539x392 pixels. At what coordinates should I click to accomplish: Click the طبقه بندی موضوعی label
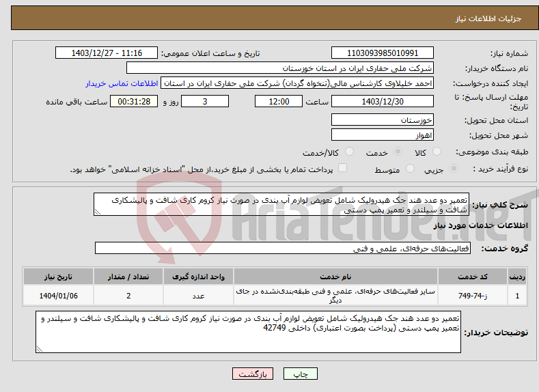pos(492,152)
